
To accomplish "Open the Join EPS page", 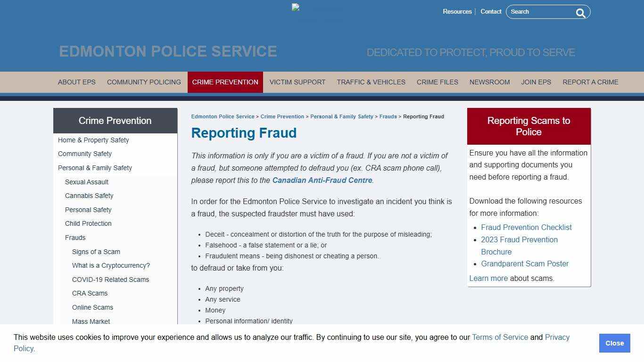I will [536, 82].
